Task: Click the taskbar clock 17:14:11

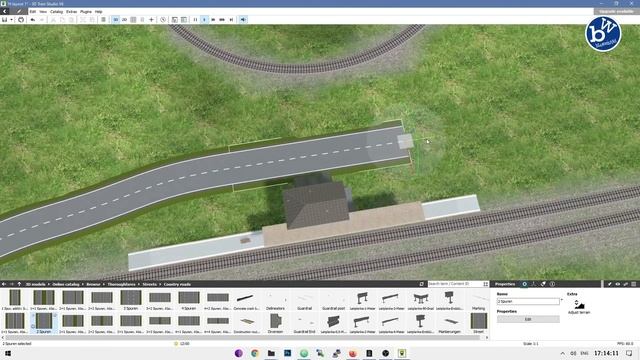Action: point(606,353)
